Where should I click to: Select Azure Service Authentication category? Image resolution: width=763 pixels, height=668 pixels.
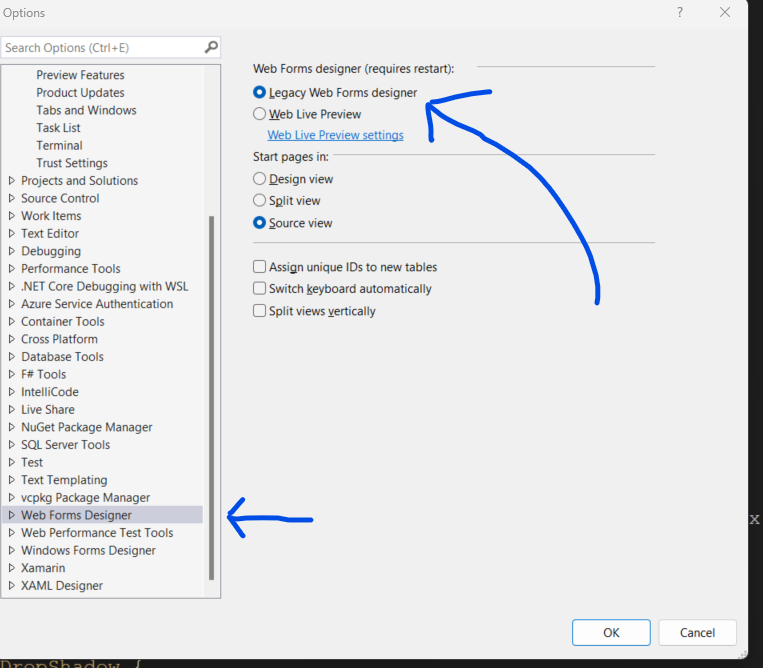pyautogui.click(x=97, y=304)
